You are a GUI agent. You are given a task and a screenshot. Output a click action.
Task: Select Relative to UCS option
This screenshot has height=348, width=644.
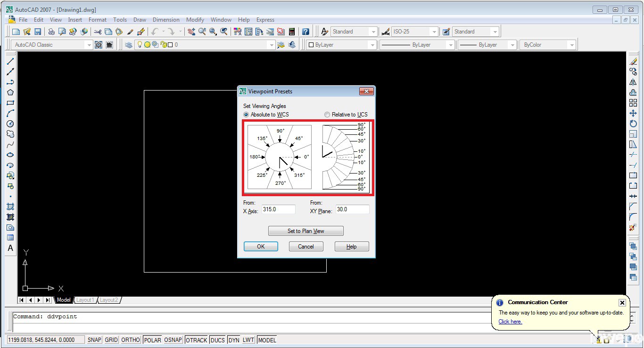(x=327, y=115)
